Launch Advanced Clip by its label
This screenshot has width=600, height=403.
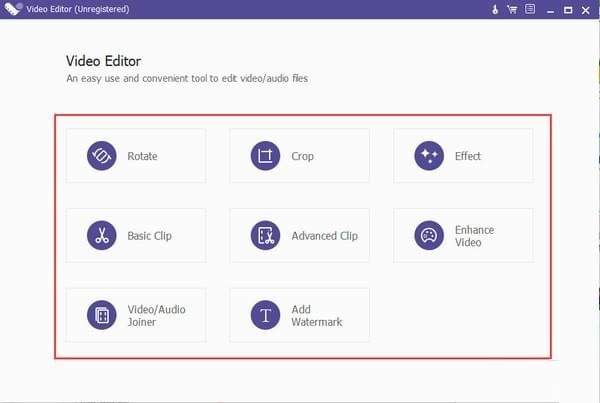tap(324, 236)
